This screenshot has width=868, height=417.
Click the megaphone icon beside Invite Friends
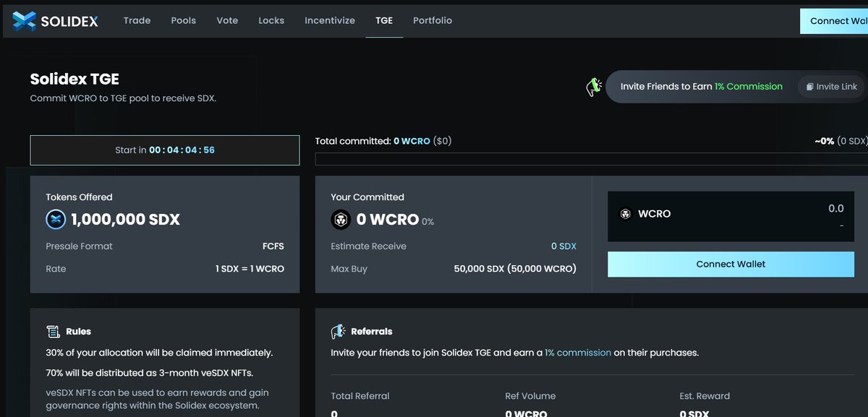pos(594,87)
